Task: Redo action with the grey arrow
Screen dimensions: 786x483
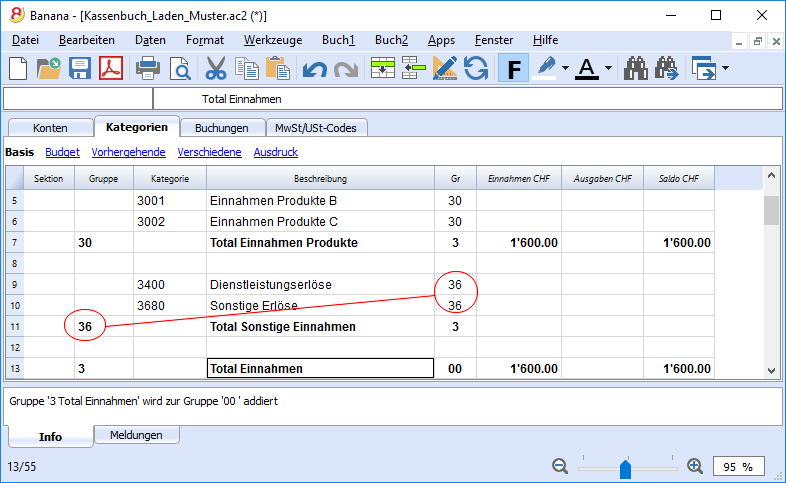Action: pos(346,69)
